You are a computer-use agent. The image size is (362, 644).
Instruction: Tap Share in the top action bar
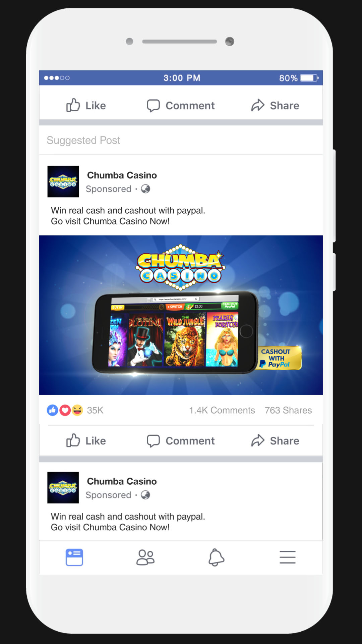[x=275, y=105]
